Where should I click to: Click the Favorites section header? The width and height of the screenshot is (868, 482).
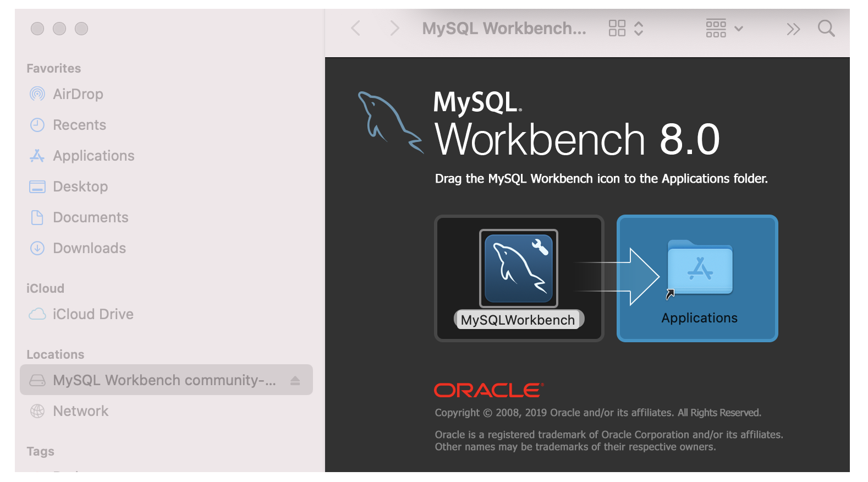pyautogui.click(x=54, y=68)
